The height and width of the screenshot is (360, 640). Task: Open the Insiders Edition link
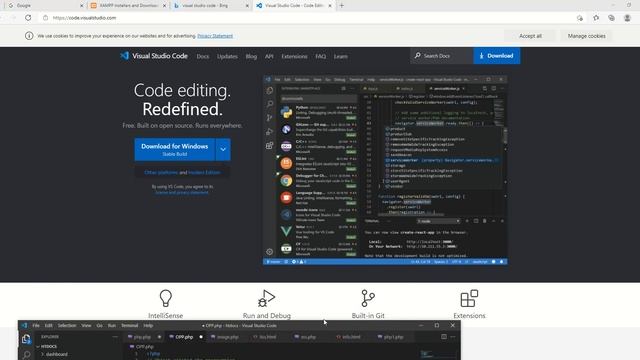(x=204, y=173)
